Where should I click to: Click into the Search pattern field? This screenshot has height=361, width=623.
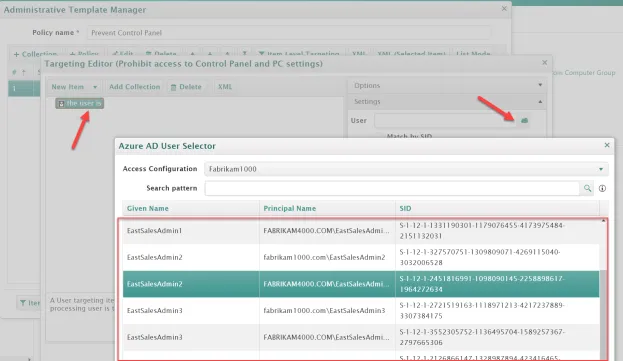click(392, 188)
